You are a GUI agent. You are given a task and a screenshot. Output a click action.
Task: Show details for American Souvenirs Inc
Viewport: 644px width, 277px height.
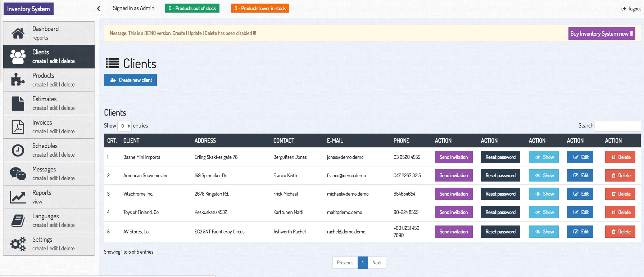(x=544, y=175)
